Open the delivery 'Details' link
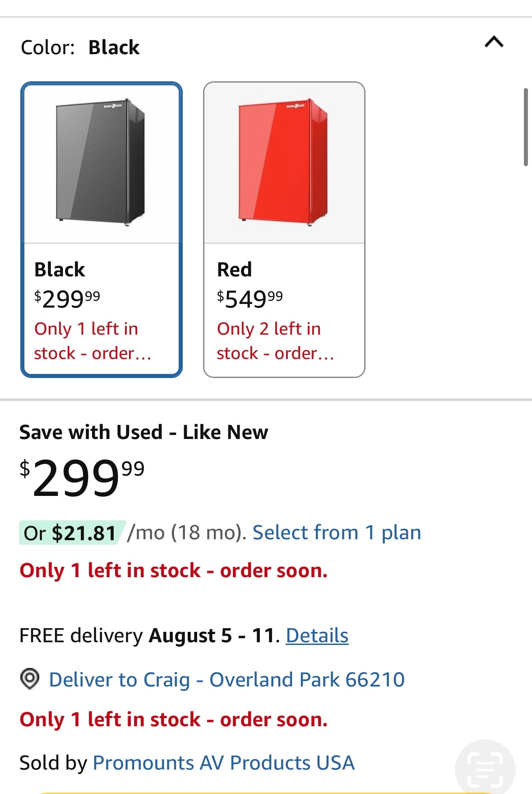The height and width of the screenshot is (794, 532). (317, 635)
